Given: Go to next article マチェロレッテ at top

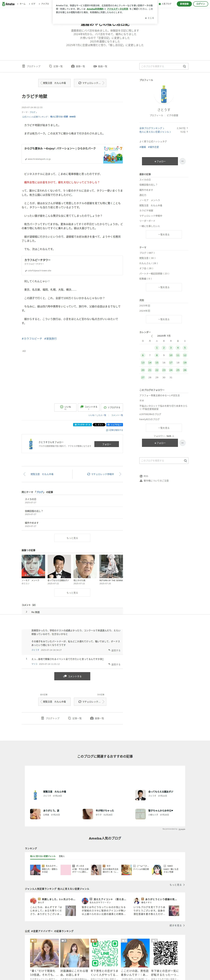Looking at the screenshot, I should click(x=90, y=83).
